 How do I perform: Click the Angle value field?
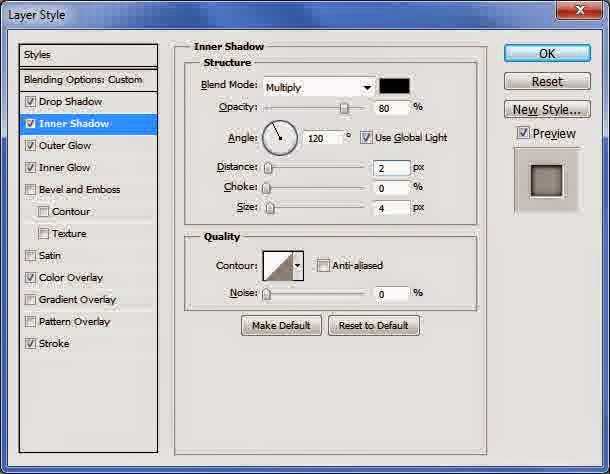tap(324, 138)
